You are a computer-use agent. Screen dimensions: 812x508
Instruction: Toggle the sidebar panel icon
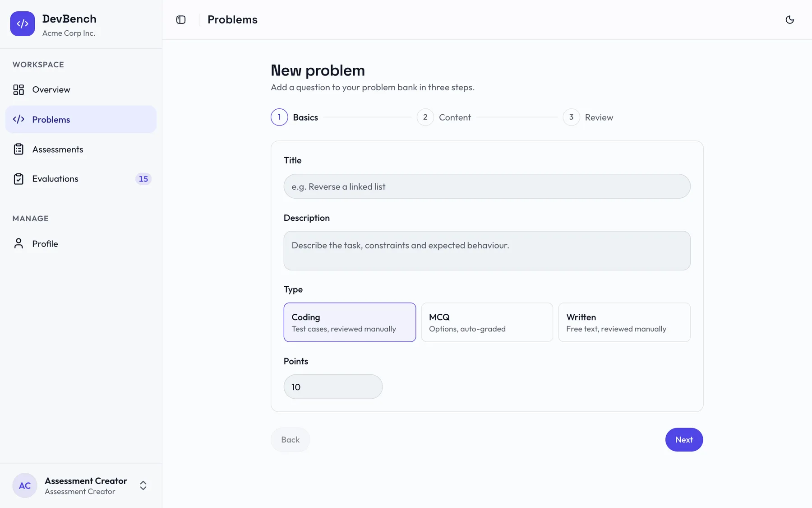[x=181, y=19]
